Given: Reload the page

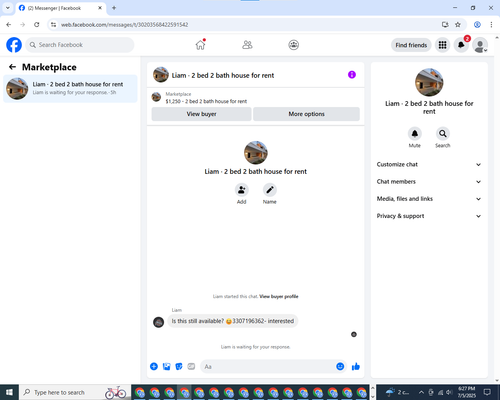Looking at the screenshot, I should point(37,25).
